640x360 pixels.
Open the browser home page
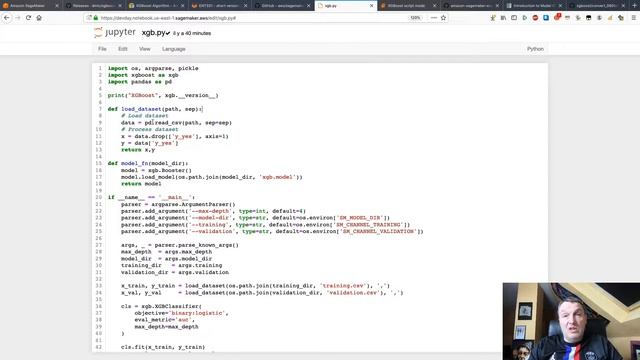point(39,18)
